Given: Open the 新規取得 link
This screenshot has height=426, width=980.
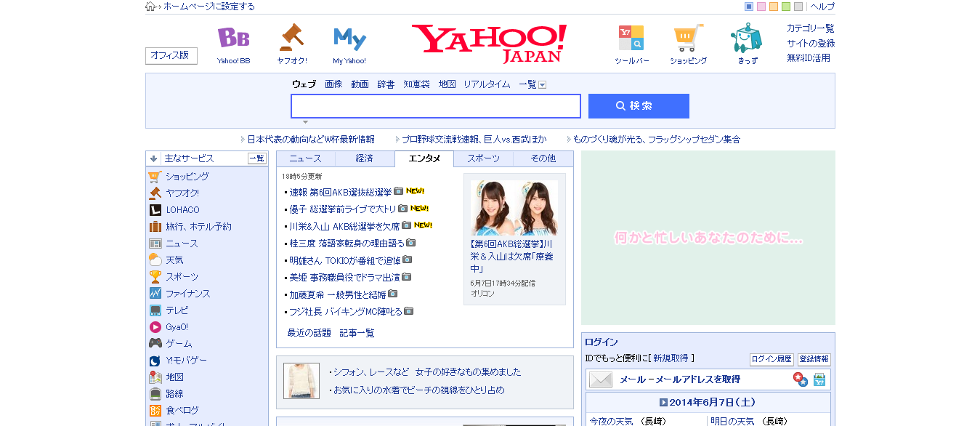Looking at the screenshot, I should coord(671,358).
